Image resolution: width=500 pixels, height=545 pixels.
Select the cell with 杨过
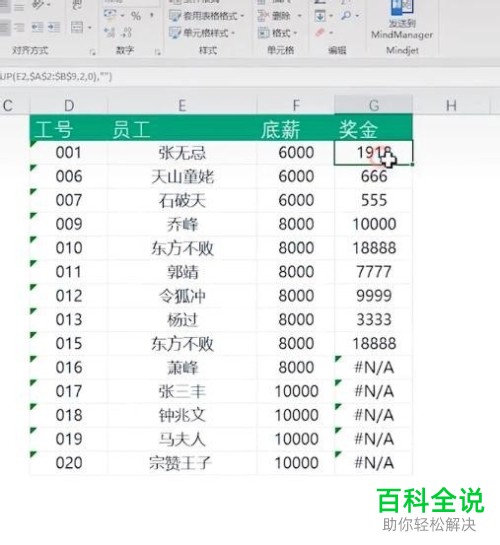182,320
